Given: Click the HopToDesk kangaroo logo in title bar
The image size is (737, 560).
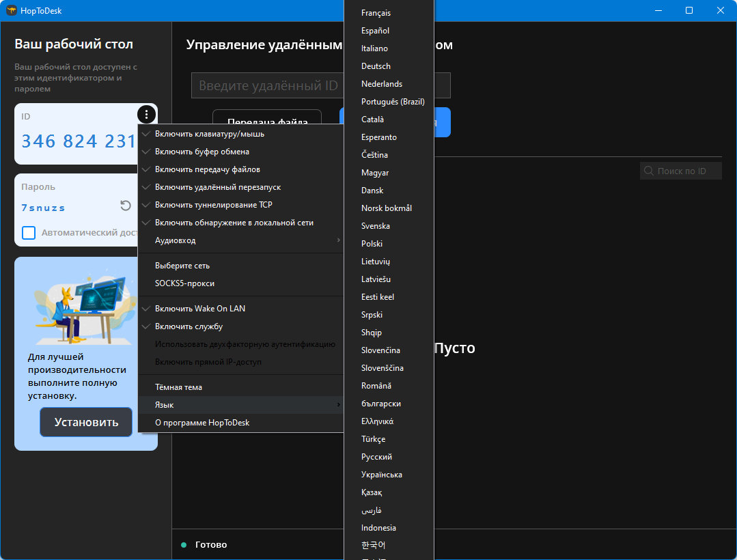Looking at the screenshot, I should [12, 10].
